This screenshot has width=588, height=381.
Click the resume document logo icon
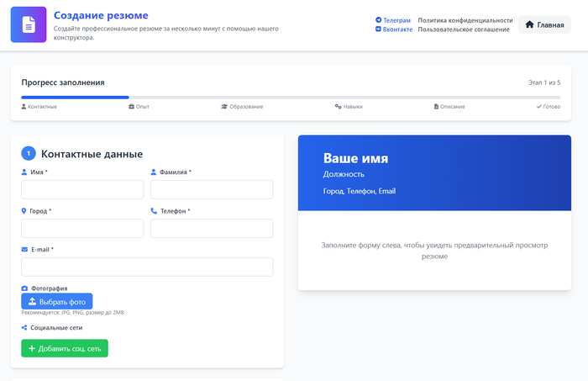pos(29,24)
